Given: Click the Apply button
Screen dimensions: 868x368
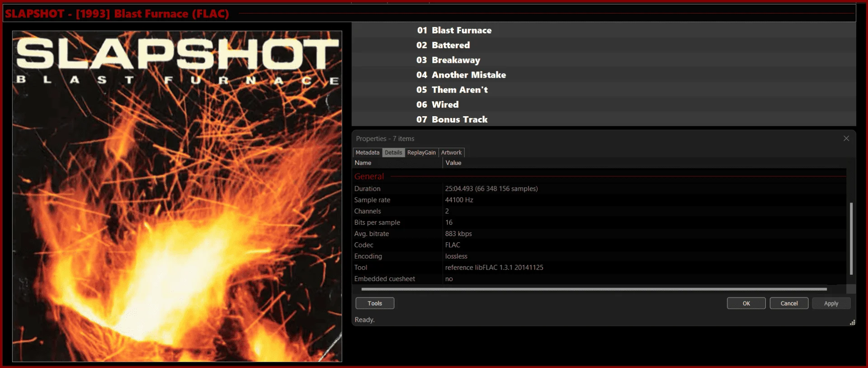Looking at the screenshot, I should [831, 303].
